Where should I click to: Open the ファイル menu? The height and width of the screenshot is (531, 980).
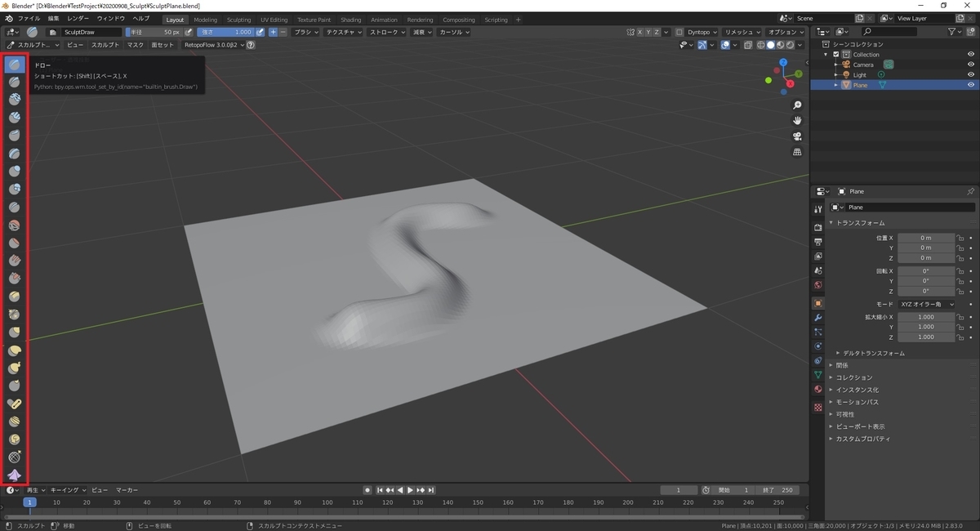click(x=29, y=19)
